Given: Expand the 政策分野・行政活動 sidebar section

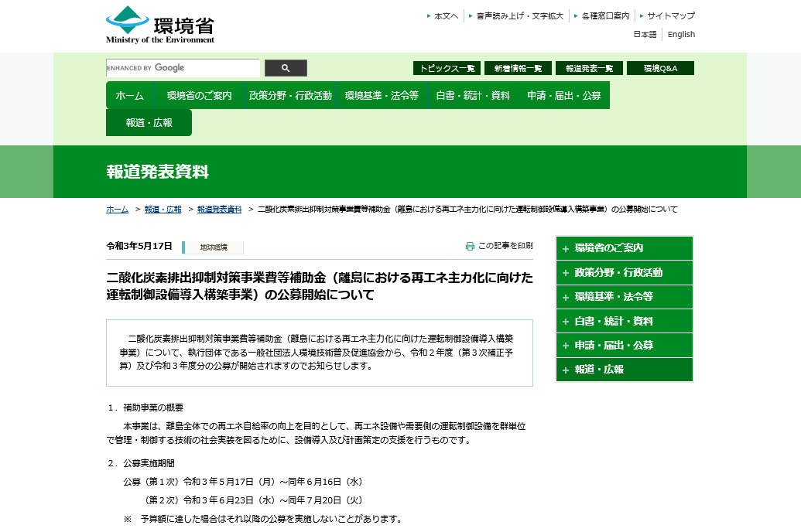Looking at the screenshot, I should pos(624,273).
